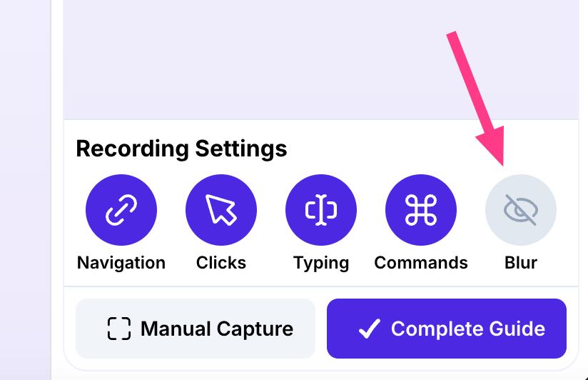Click the divider line above Manual Capture
The image size is (588, 380).
point(321,286)
